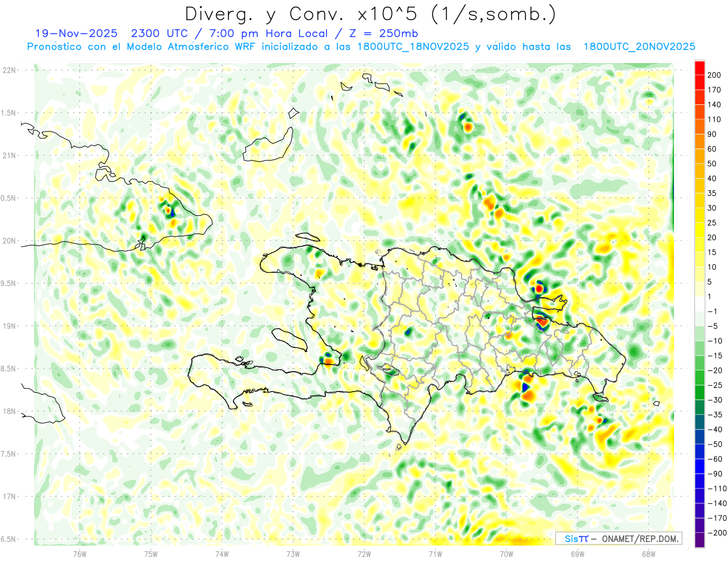Screen dimensions: 728x562
Task: Click the 22N latitude label
Action: [9, 70]
